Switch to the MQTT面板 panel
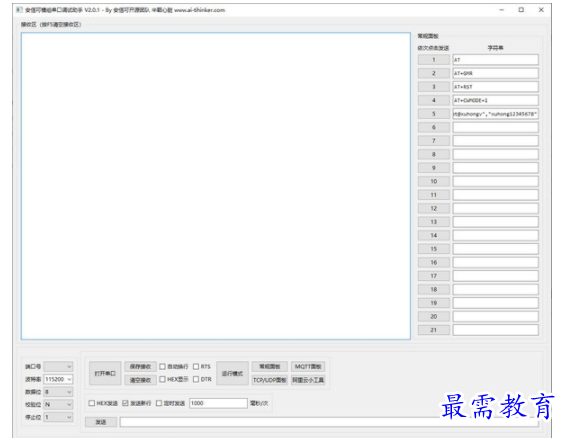The image size is (563, 438). coord(308,367)
